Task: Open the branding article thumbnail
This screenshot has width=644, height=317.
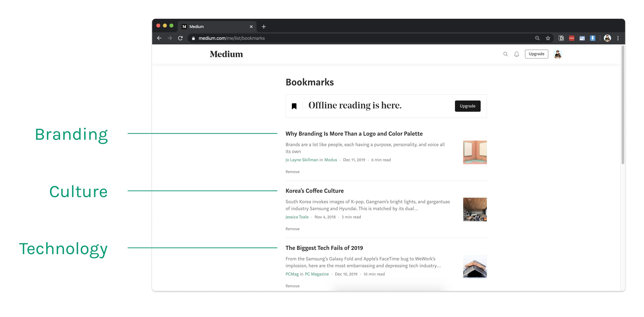Action: [475, 152]
